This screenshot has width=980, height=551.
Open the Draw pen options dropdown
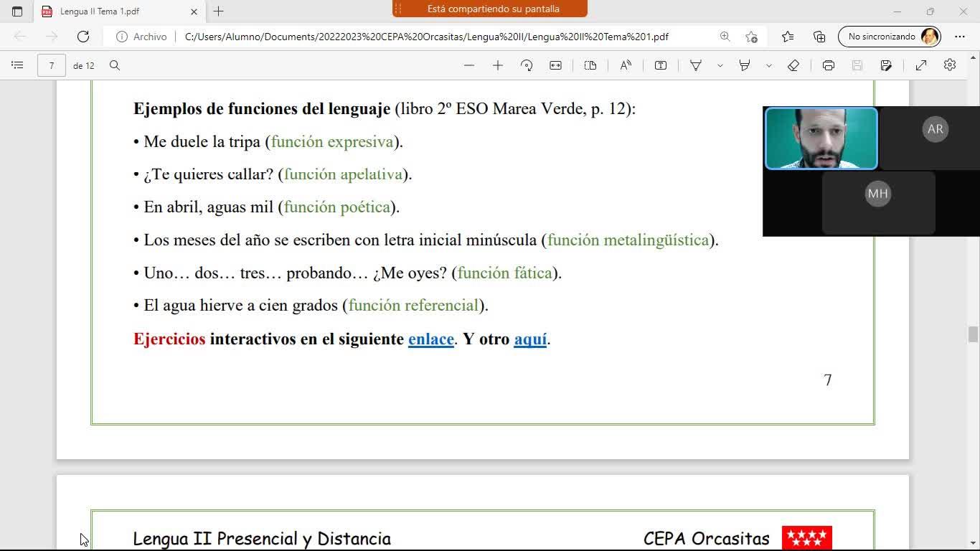720,65
